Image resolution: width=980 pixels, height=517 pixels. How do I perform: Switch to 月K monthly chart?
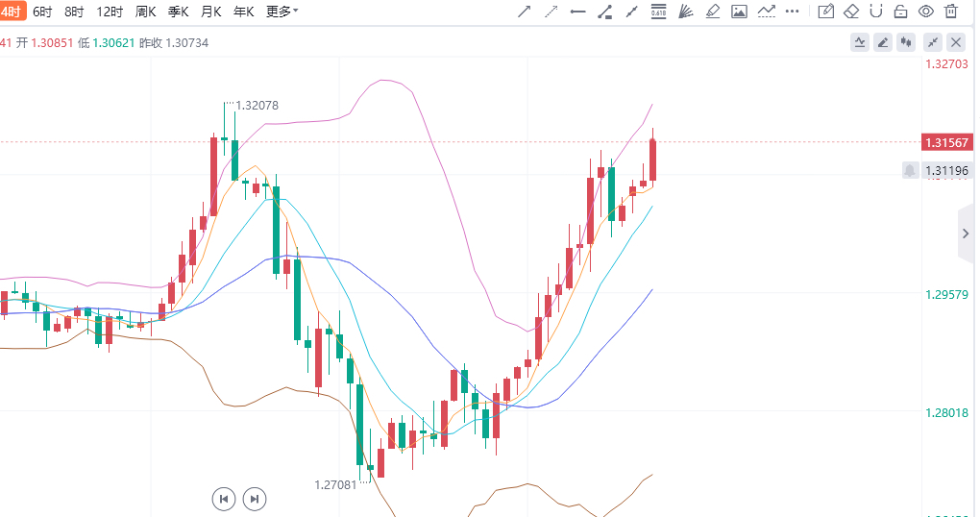tap(211, 12)
